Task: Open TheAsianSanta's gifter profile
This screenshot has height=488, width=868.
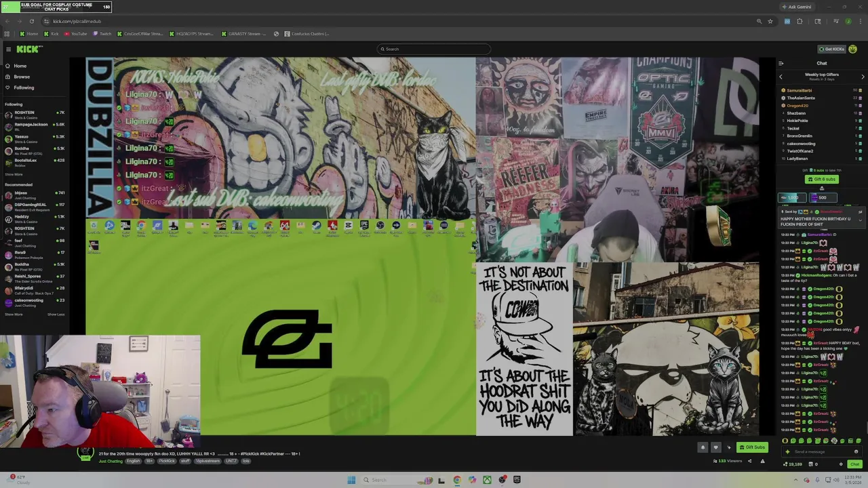Action: pyautogui.click(x=801, y=98)
